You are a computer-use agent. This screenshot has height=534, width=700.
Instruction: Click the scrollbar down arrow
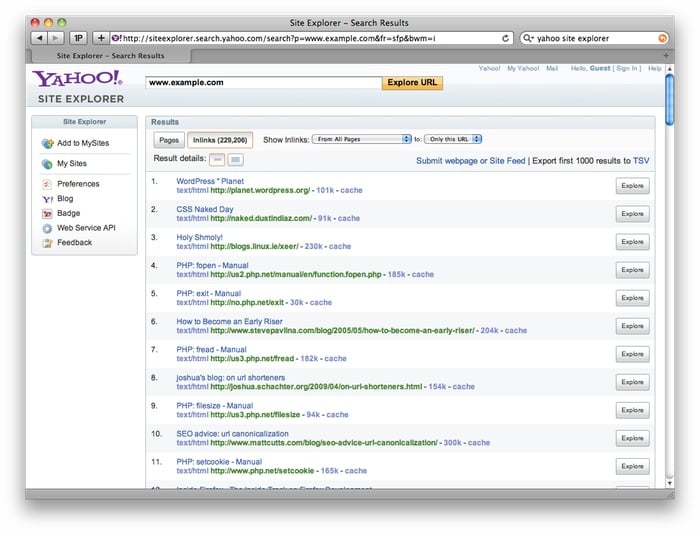point(669,484)
